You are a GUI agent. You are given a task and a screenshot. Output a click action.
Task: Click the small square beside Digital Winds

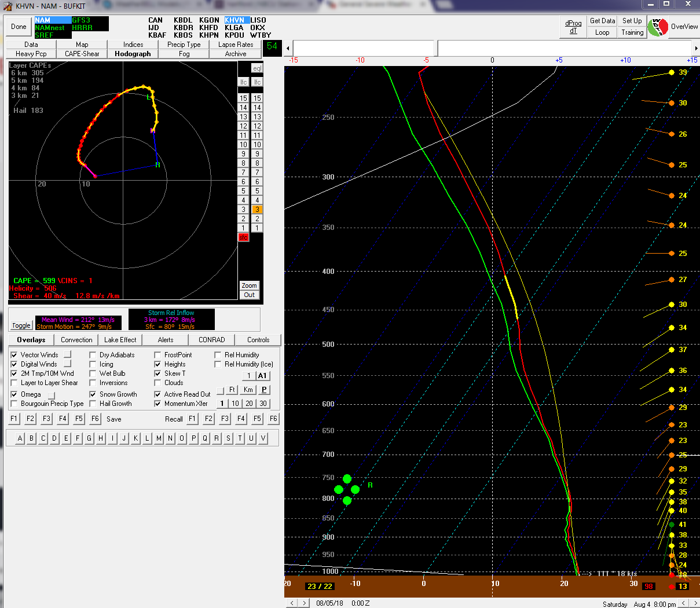coord(67,364)
